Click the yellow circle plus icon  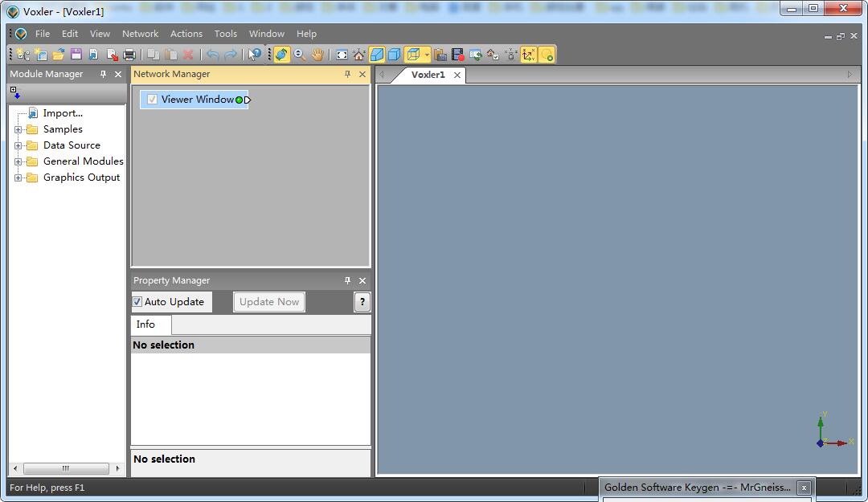point(547,55)
